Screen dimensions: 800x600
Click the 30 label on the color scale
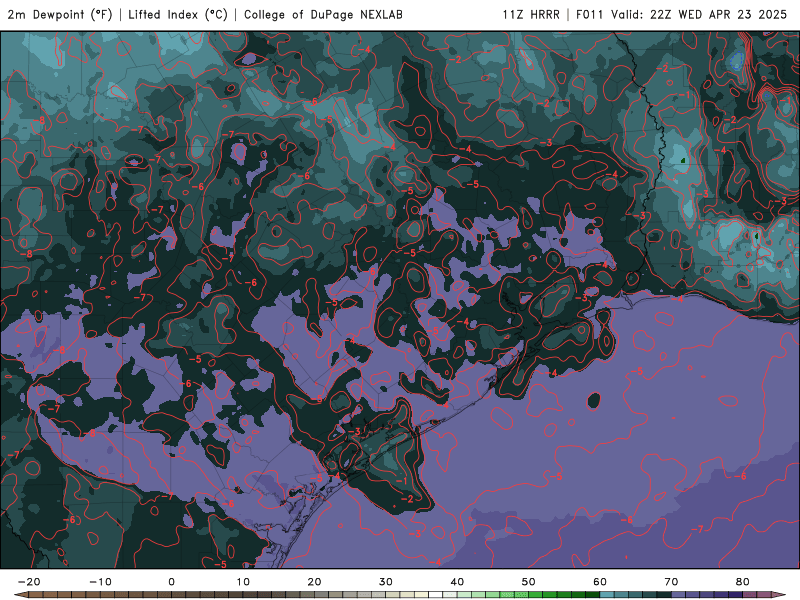[x=386, y=582]
